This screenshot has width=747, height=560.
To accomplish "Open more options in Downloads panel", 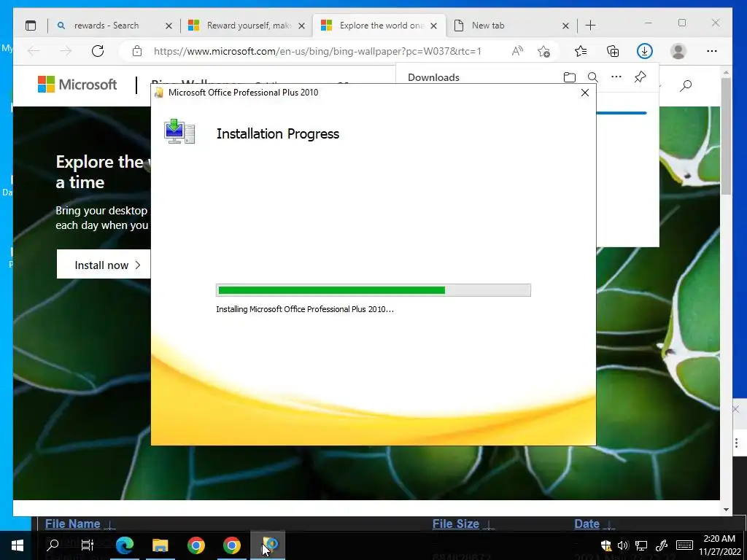I will (616, 77).
